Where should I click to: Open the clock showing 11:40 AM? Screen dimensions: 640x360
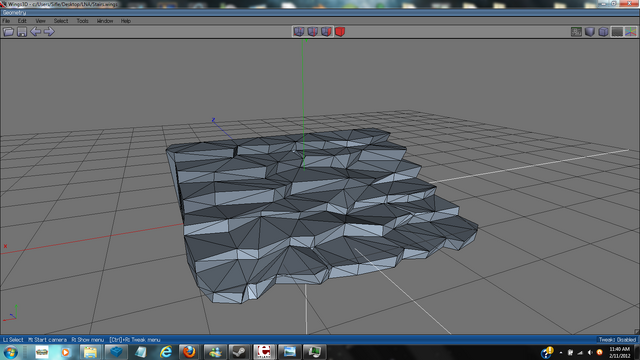coord(620,352)
